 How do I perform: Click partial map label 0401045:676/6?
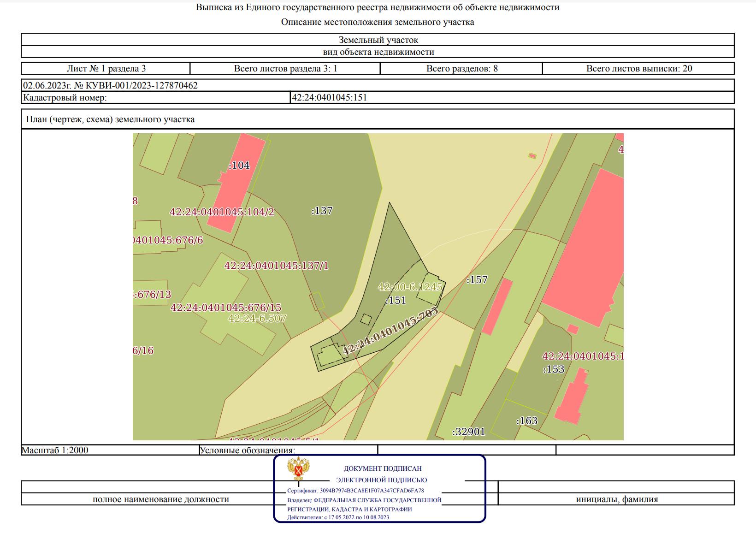[x=168, y=240]
